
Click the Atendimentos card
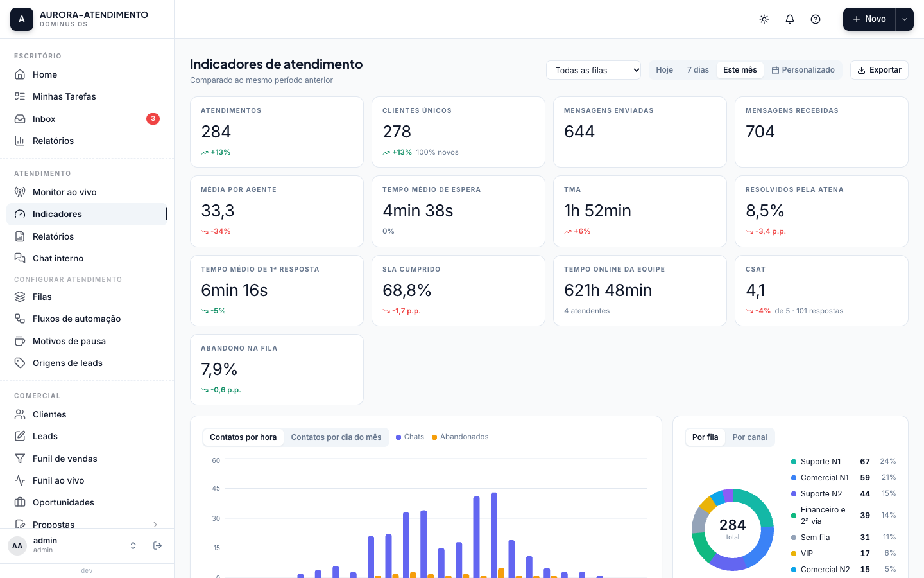click(277, 132)
